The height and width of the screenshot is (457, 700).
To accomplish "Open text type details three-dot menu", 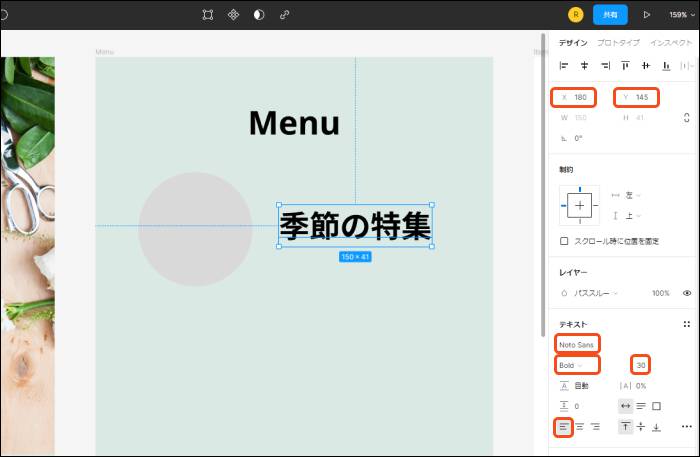I will pyautogui.click(x=686, y=427).
